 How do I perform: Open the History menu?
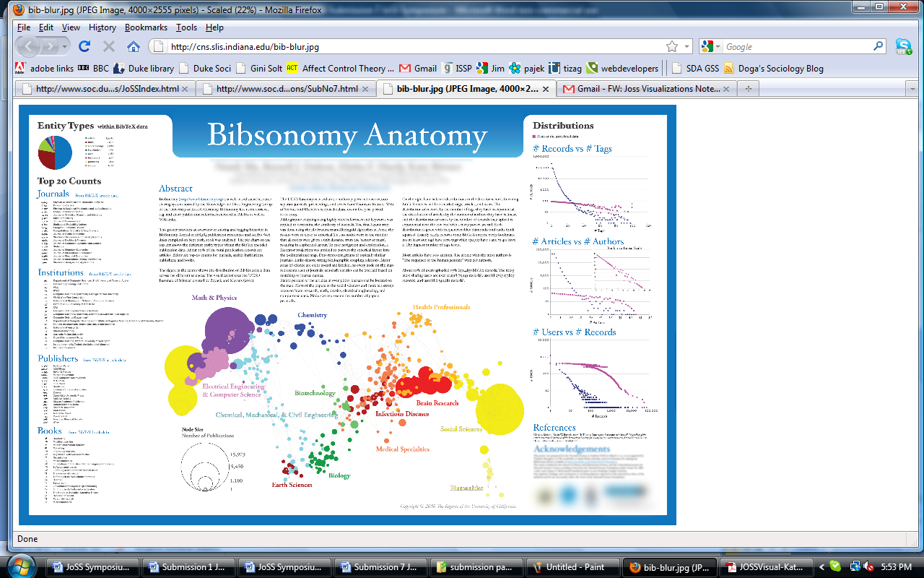pos(103,27)
